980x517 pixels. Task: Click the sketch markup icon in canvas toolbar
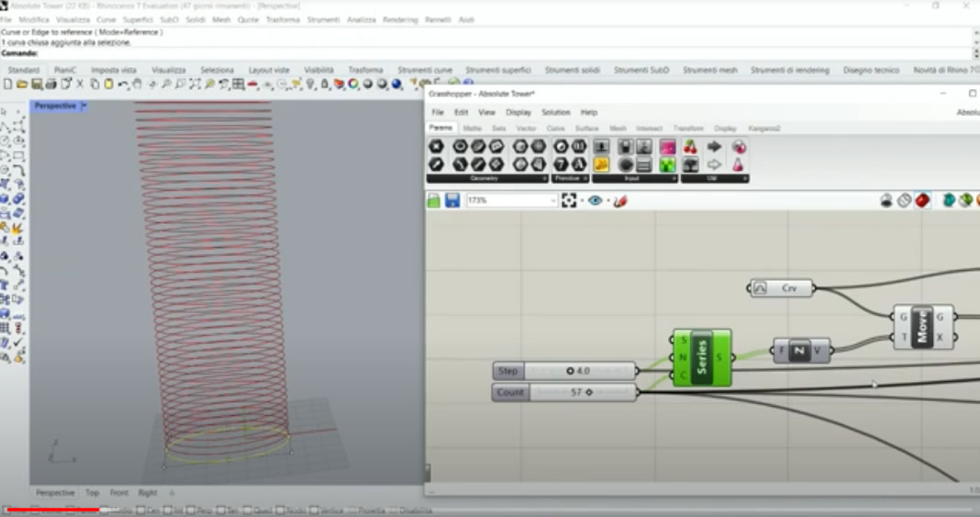tap(620, 200)
